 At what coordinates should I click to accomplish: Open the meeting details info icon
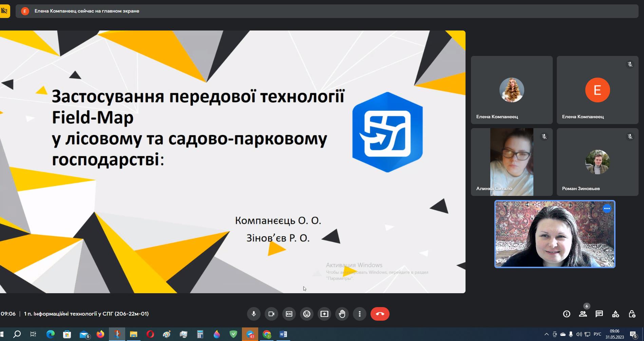click(x=567, y=314)
